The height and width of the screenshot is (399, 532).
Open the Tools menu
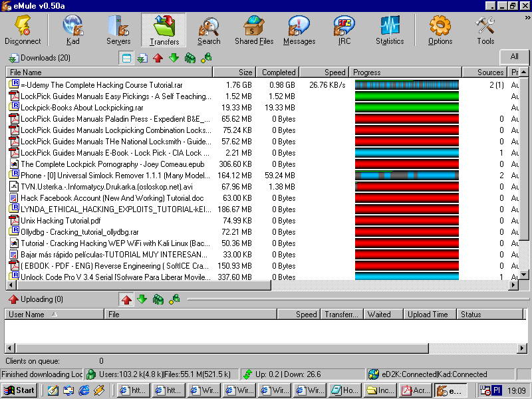click(485, 31)
